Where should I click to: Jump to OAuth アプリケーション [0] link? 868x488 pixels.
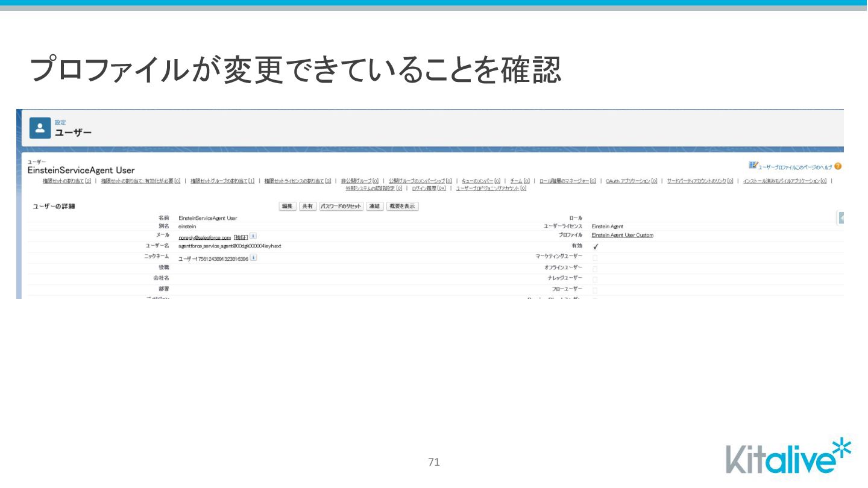[x=632, y=181]
